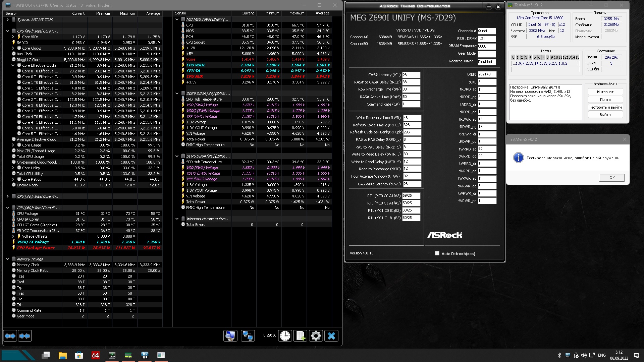This screenshot has height=362, width=644.
Task: Expand the Core VIDs sensor entry
Action: pyautogui.click(x=13, y=37)
